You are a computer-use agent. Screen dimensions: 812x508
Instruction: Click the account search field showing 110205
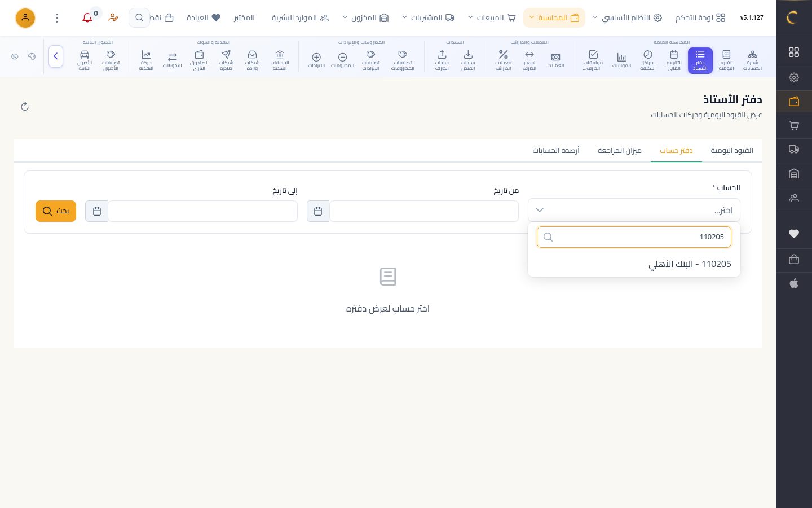tap(634, 237)
